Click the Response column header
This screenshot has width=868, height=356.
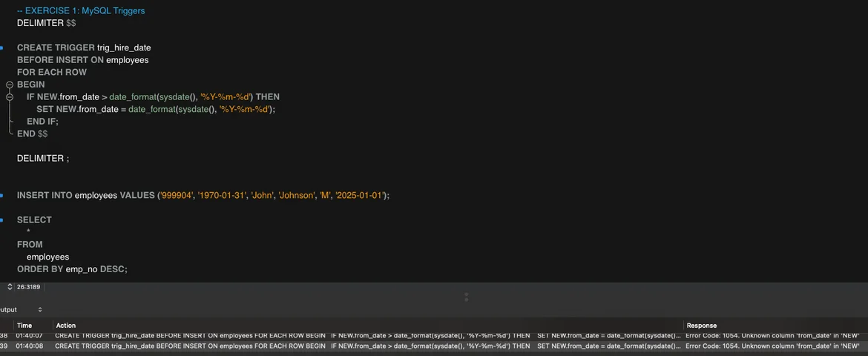702,326
